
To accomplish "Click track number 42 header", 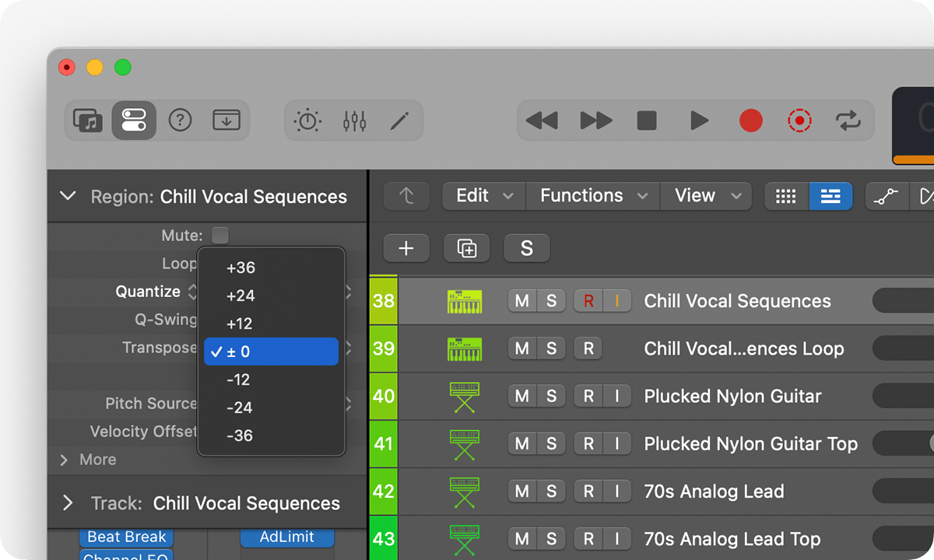I will [383, 492].
